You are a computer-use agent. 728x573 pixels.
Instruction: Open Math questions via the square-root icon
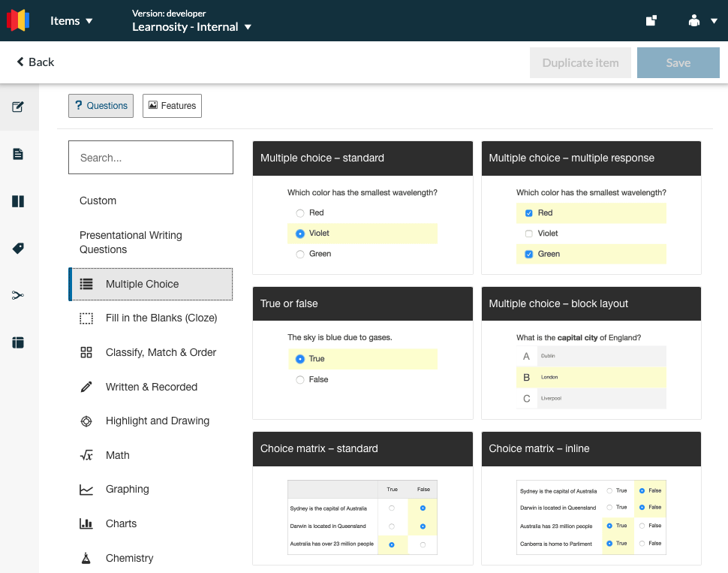[86, 454]
